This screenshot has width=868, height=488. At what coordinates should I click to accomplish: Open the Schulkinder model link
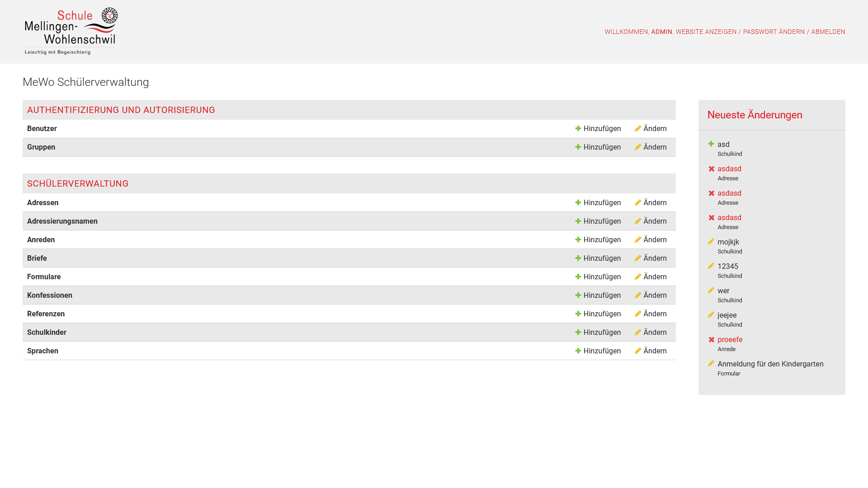[47, 333]
